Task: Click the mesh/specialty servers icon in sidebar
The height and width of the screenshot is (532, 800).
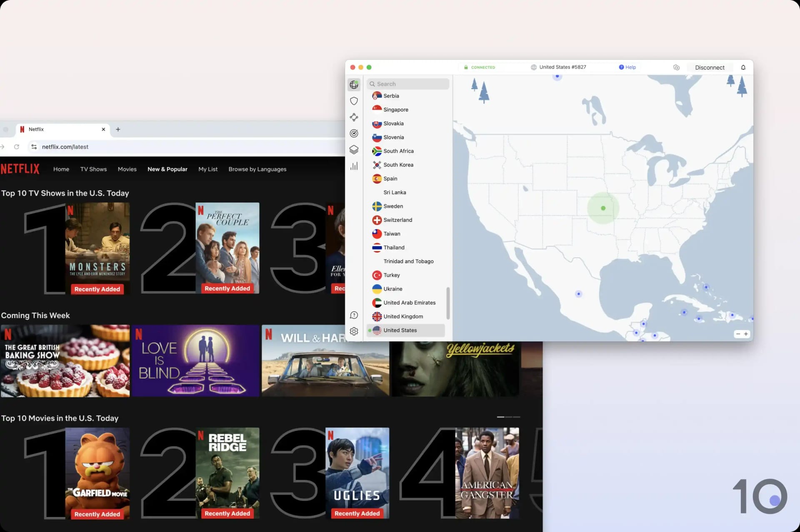Action: pyautogui.click(x=354, y=117)
